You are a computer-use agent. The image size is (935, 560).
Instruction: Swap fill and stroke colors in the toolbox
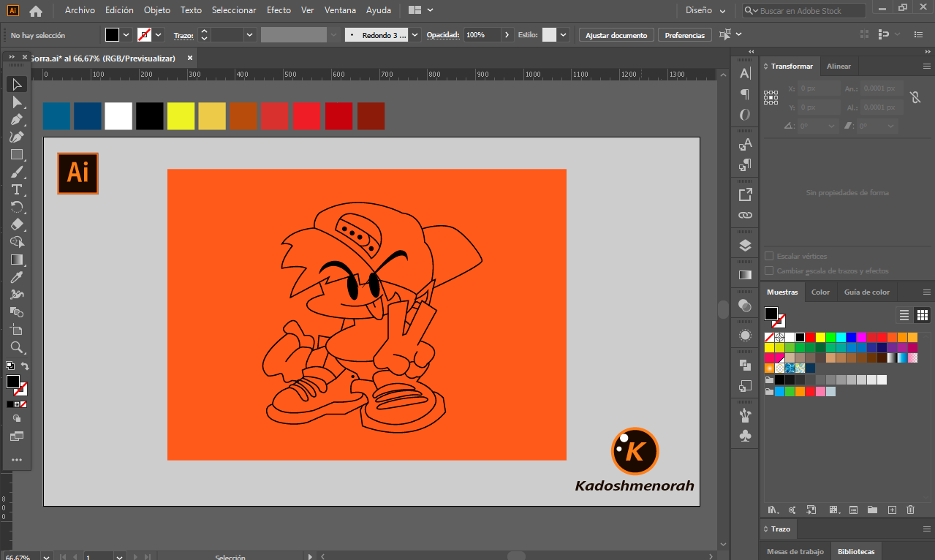click(x=25, y=366)
